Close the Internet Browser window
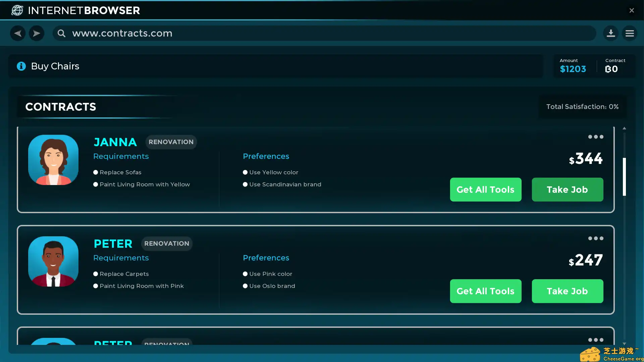 pyautogui.click(x=632, y=10)
